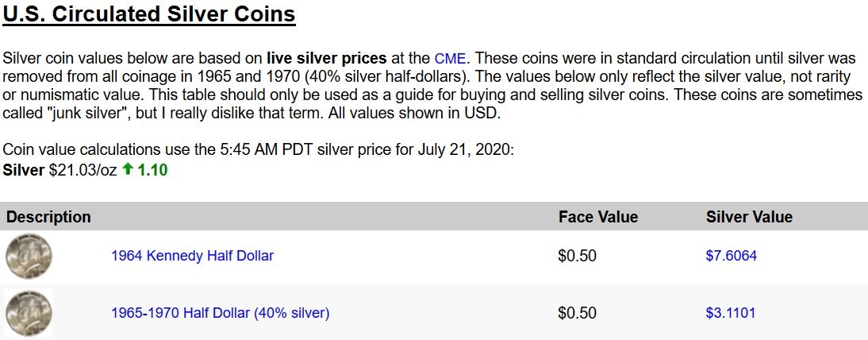Click the 1965-1970 Half Dollar coin image
The height and width of the screenshot is (340, 868).
coord(29,313)
